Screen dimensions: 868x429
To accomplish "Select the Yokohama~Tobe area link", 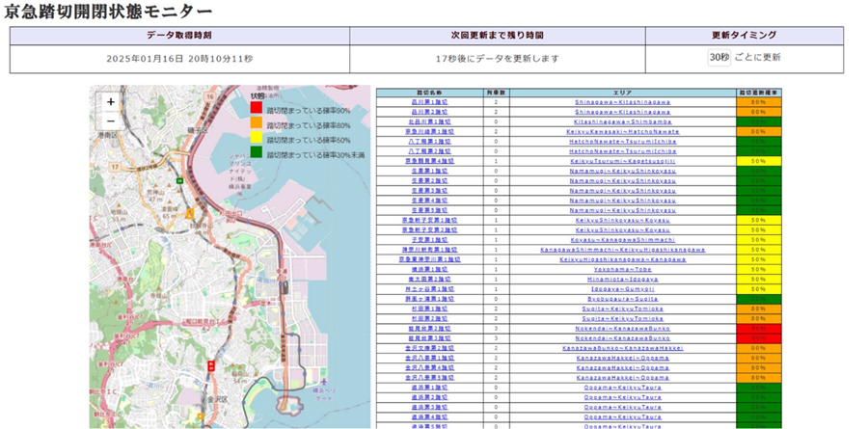I will [624, 269].
